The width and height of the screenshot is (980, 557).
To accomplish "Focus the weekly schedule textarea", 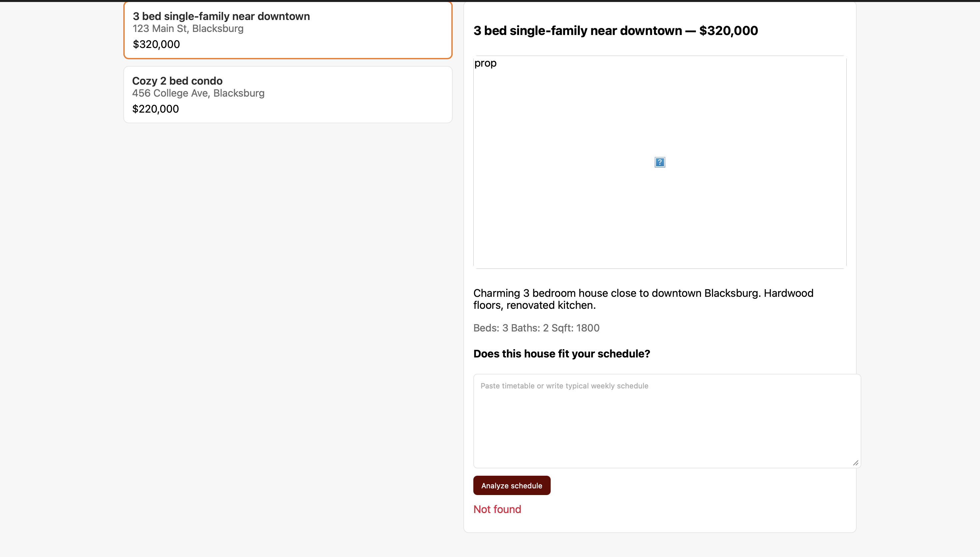I will 667,421.
